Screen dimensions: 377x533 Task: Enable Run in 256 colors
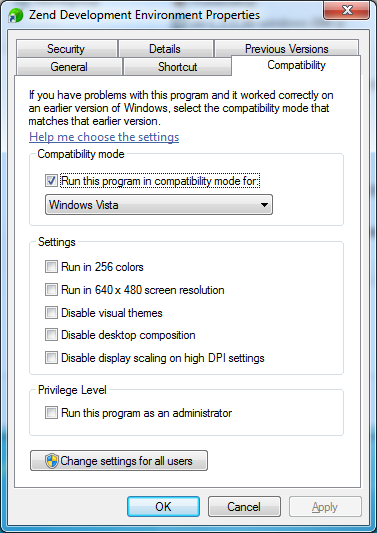click(x=51, y=267)
